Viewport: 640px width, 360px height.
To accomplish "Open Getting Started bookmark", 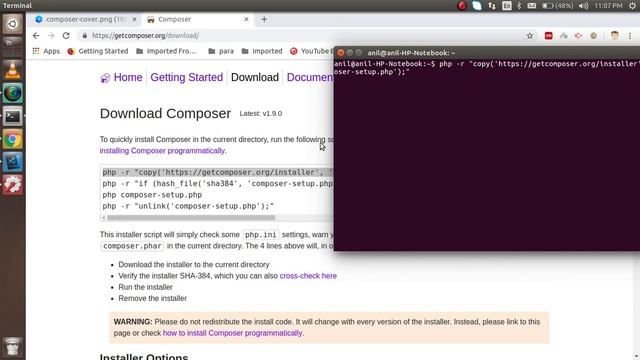I will tap(98, 51).
